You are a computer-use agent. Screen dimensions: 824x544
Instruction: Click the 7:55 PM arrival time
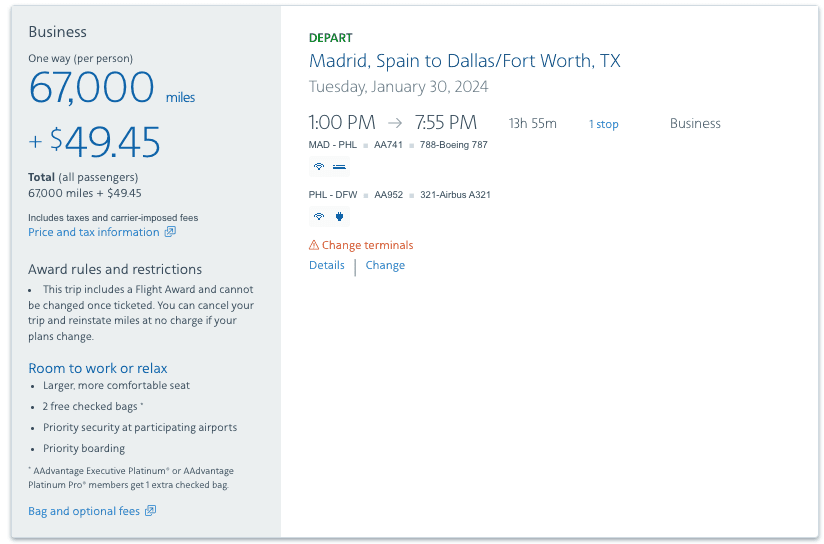pos(446,122)
